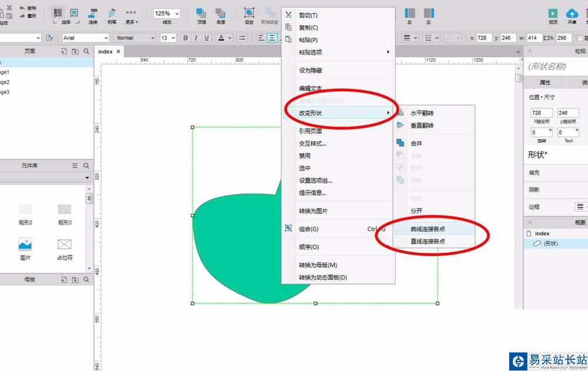Search in the 元件库 library panel
588x371 pixels.
(86, 165)
